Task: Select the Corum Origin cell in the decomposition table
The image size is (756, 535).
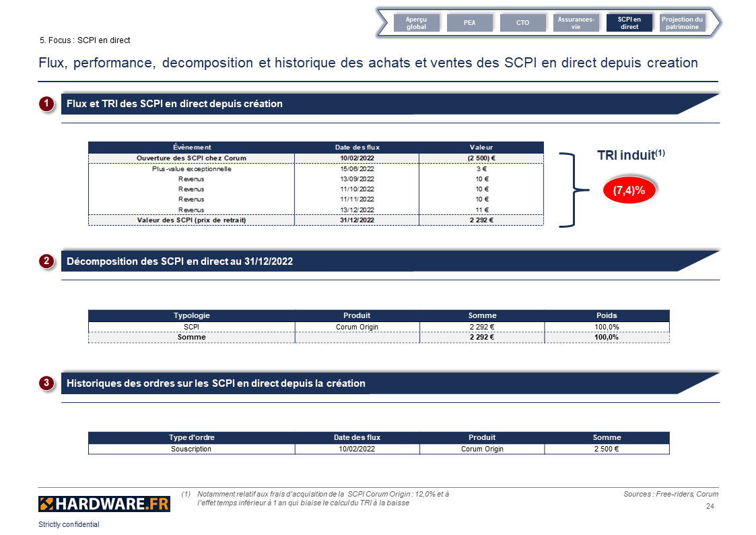Action: [357, 327]
